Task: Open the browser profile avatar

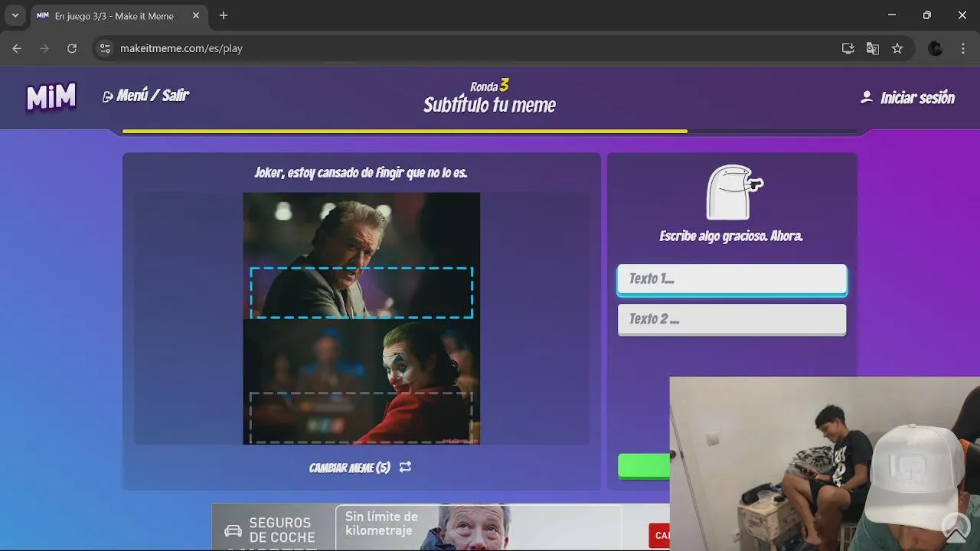Action: click(936, 48)
